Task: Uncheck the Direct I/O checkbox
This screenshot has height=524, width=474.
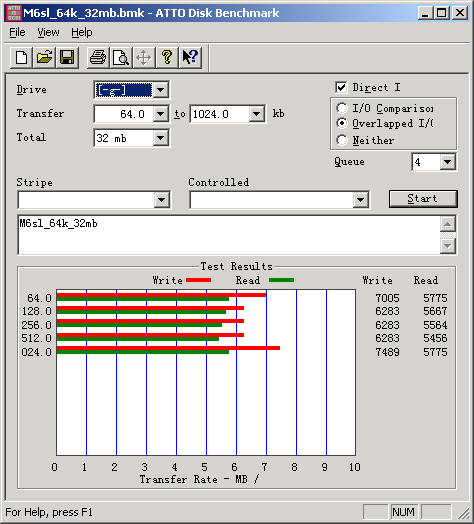Action: pyautogui.click(x=341, y=88)
